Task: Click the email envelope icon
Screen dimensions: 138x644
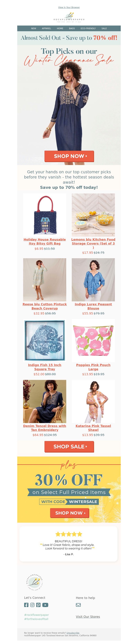Action: (x=78, y=605)
